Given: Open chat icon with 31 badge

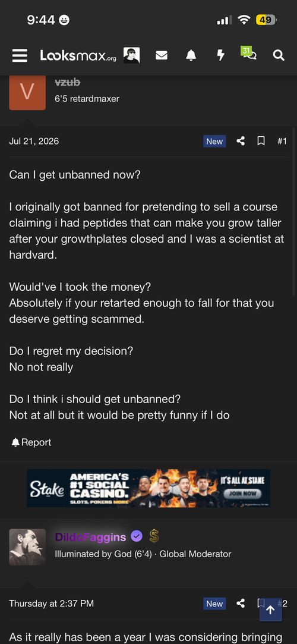Looking at the screenshot, I should (x=249, y=54).
